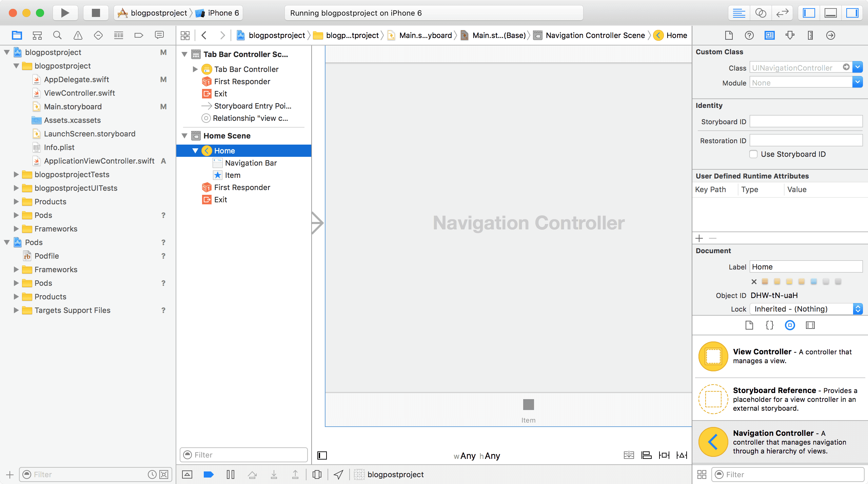Click the Pause execution debug icon
This screenshot has width=868, height=484.
pyautogui.click(x=231, y=474)
